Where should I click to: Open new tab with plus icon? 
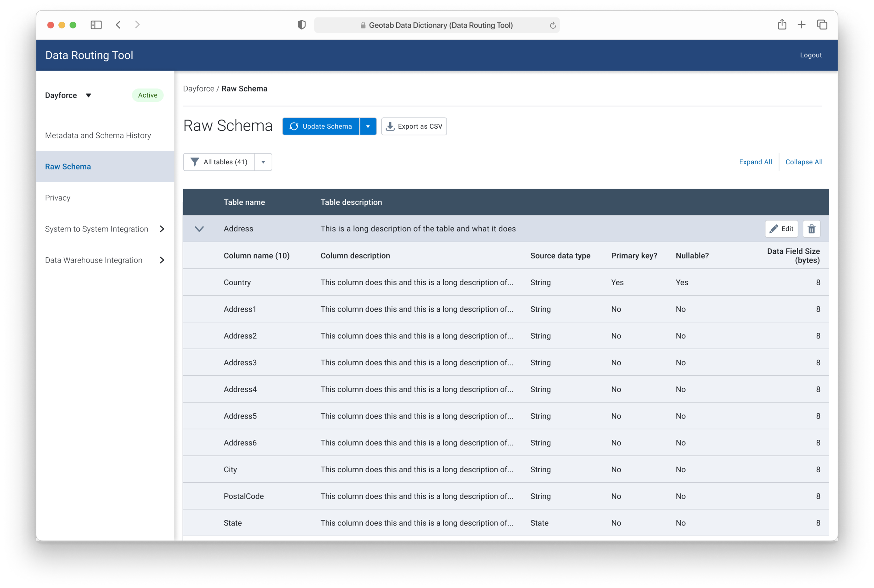coord(801,25)
